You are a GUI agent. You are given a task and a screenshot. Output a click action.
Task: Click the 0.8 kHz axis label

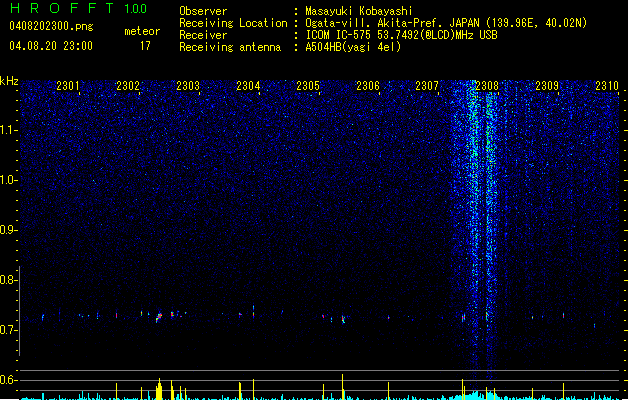coord(9,280)
